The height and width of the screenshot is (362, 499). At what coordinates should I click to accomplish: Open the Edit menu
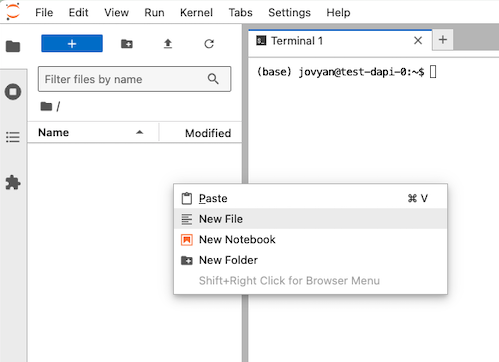pos(78,12)
